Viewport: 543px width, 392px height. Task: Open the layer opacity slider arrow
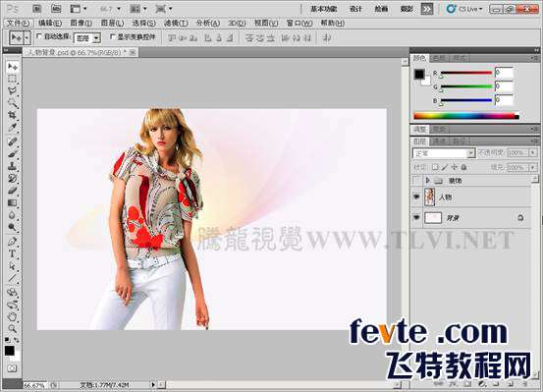point(533,153)
